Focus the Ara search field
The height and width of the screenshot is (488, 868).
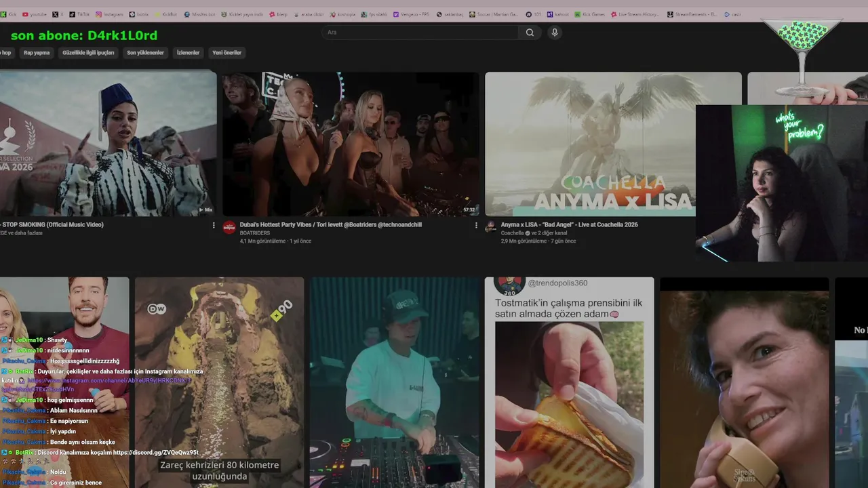[x=420, y=32]
